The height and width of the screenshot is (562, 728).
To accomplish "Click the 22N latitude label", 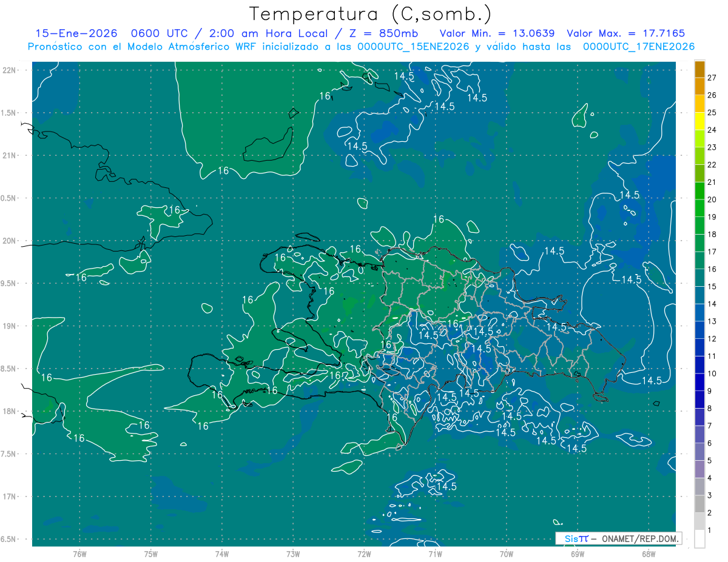I will click(x=9, y=70).
